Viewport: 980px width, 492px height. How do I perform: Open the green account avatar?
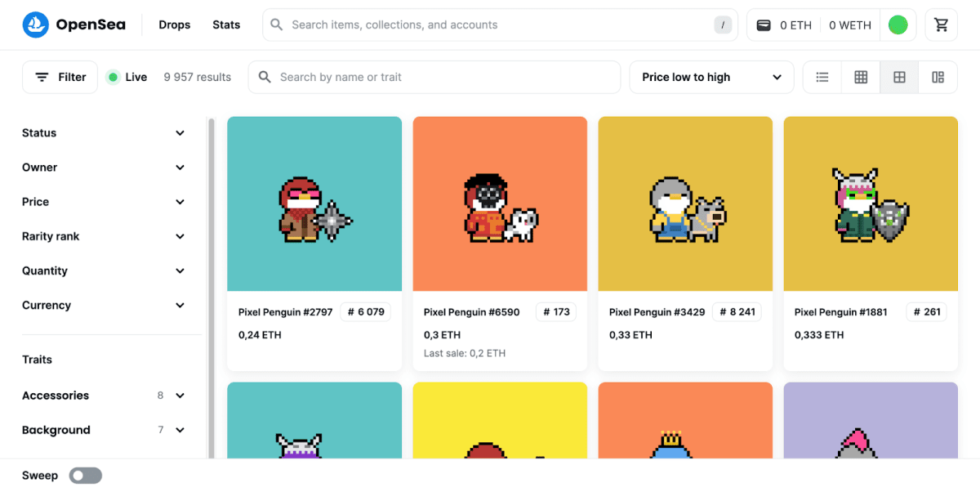pyautogui.click(x=898, y=25)
